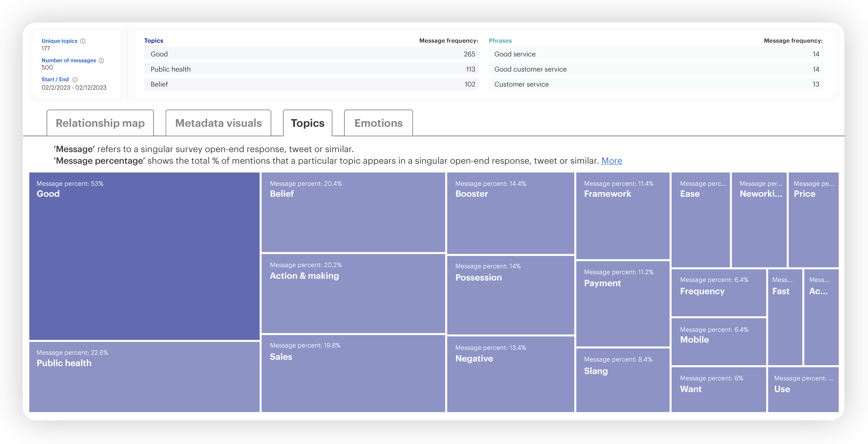
Task: Select the Emotions tab
Action: click(378, 122)
